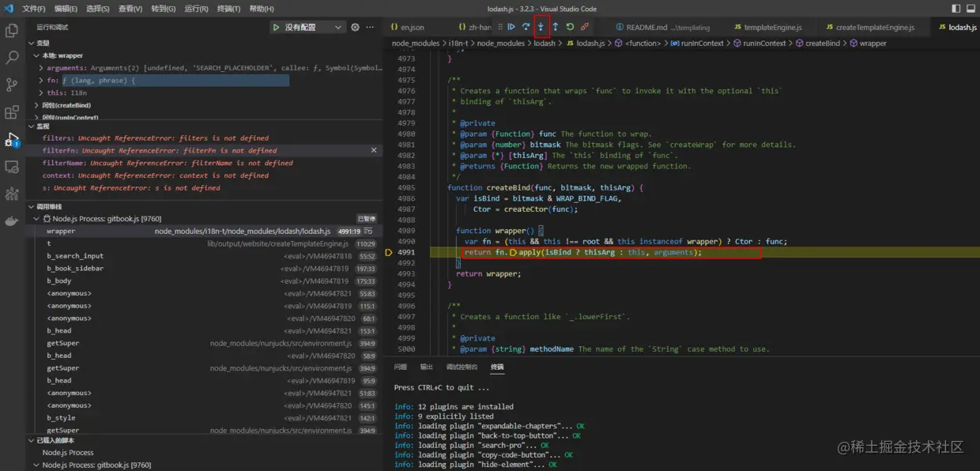
Task: Select the b_search_input call stack frame
Action: [x=75, y=256]
